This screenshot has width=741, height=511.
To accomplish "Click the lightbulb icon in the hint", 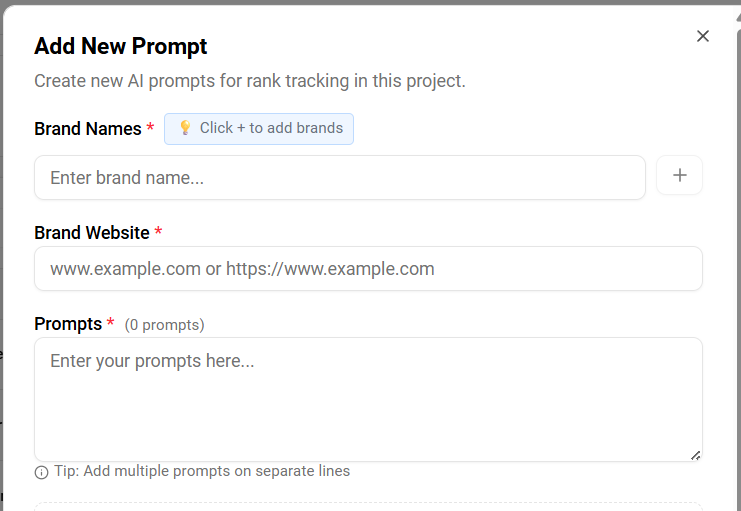I will point(185,128).
